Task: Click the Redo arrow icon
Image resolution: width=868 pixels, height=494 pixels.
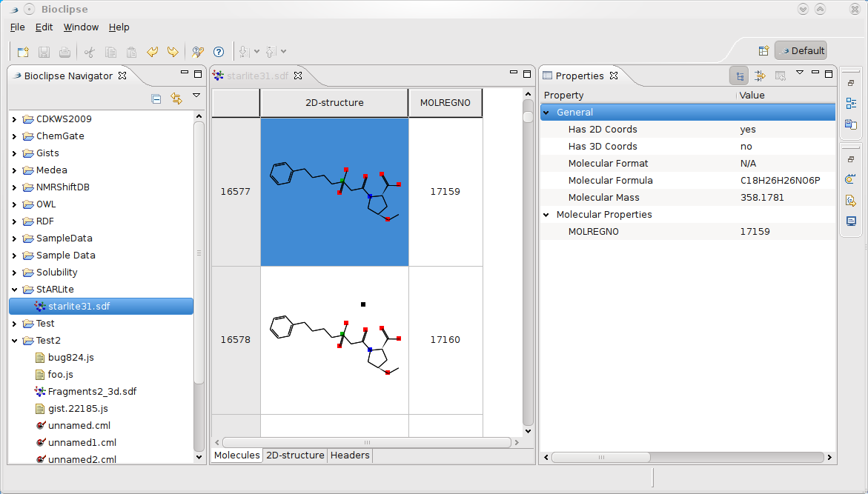Action: pyautogui.click(x=173, y=52)
